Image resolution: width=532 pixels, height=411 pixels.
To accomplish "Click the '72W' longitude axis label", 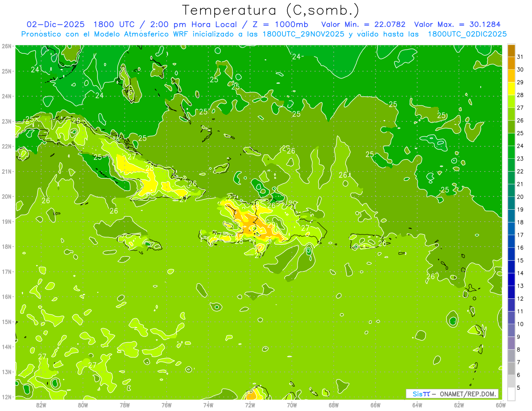I will (x=250, y=405).
